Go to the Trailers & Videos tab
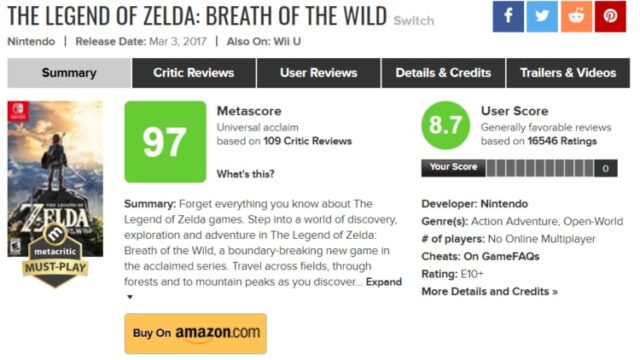 [x=568, y=73]
